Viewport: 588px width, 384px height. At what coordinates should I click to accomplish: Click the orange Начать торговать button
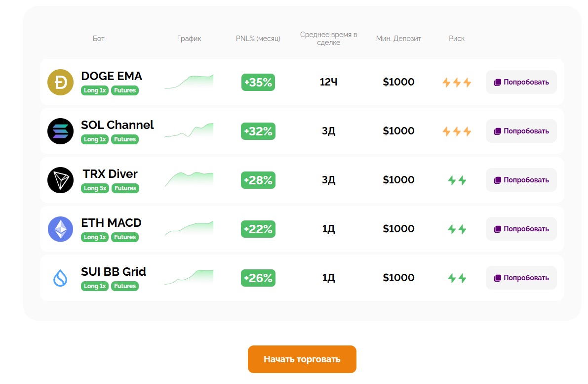(302, 359)
